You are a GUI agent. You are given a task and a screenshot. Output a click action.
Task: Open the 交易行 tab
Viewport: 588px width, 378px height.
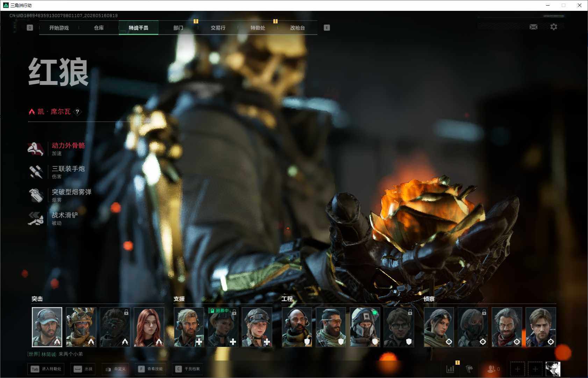[x=218, y=28]
